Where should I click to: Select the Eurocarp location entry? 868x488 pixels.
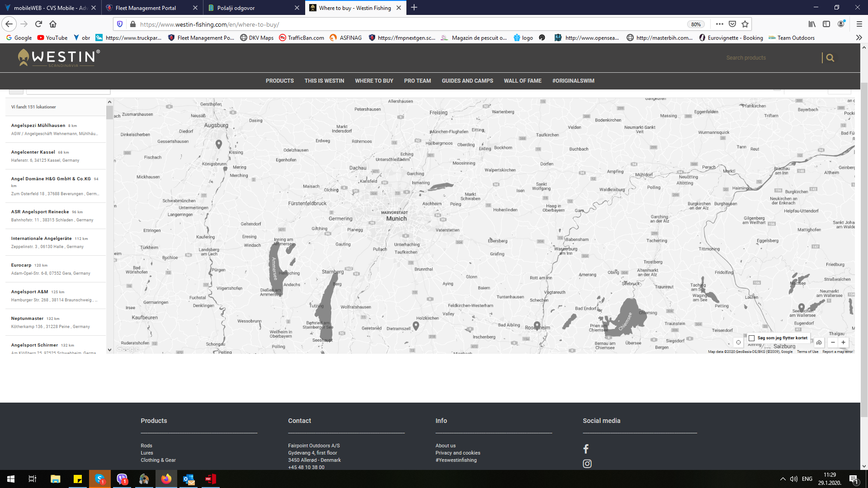[56, 269]
